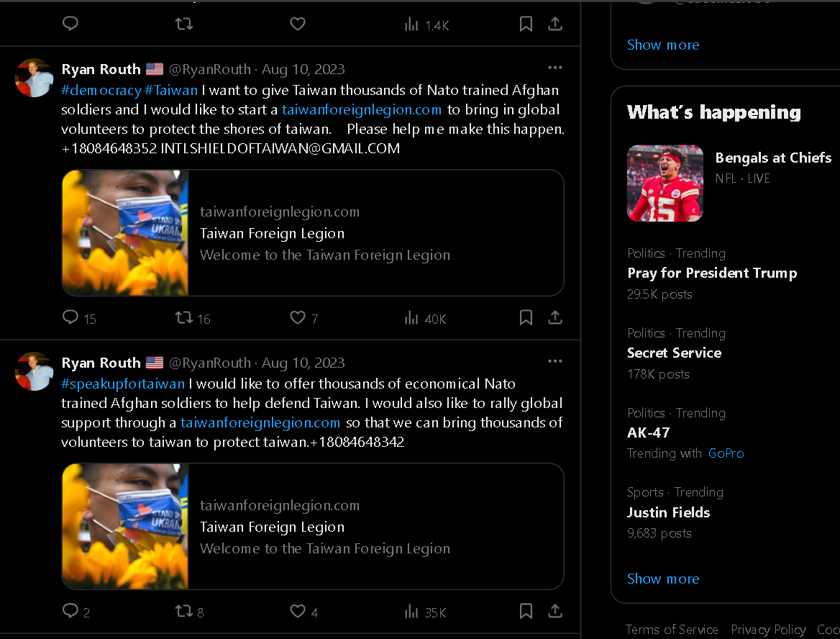The width and height of the screenshot is (840, 639).
Task: Retweet the post with 16 reposts
Action: point(184,317)
